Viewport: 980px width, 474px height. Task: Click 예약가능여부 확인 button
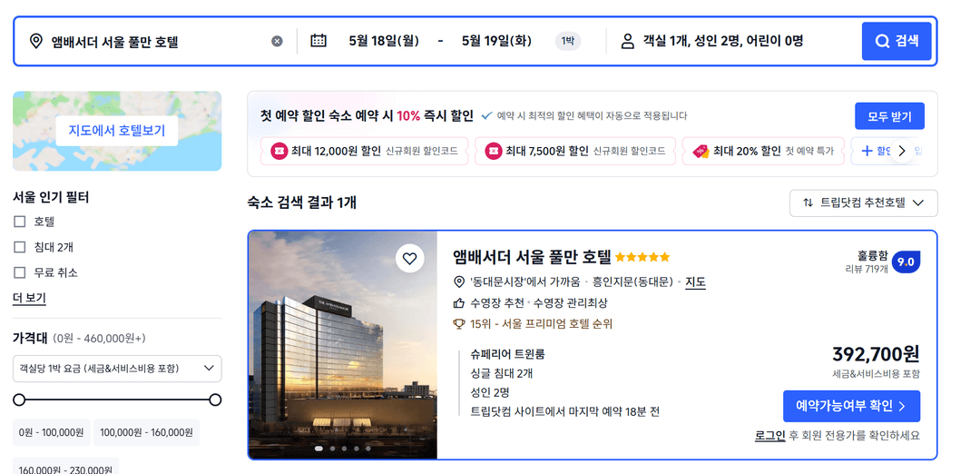(851, 406)
